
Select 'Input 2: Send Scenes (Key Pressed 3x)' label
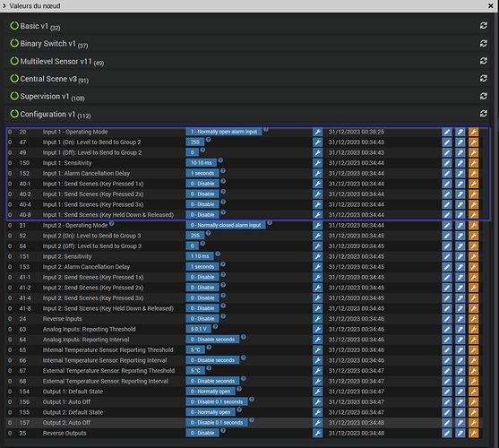(x=93, y=298)
